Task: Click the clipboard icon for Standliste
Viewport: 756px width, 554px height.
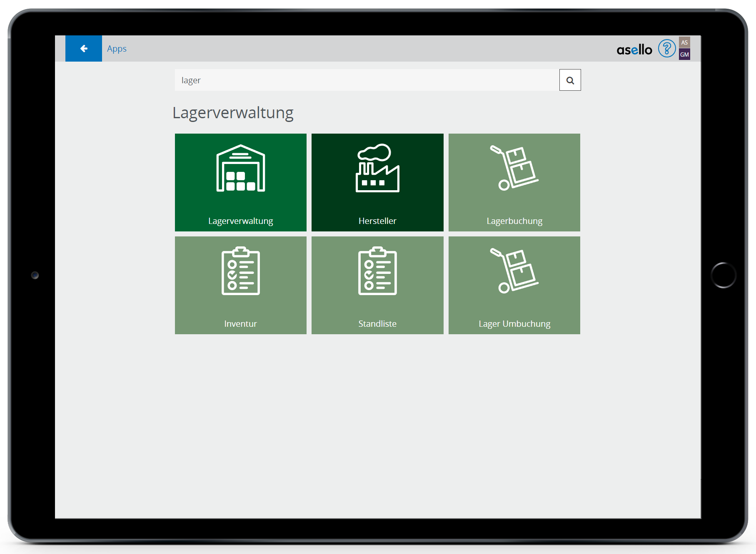Action: (377, 271)
